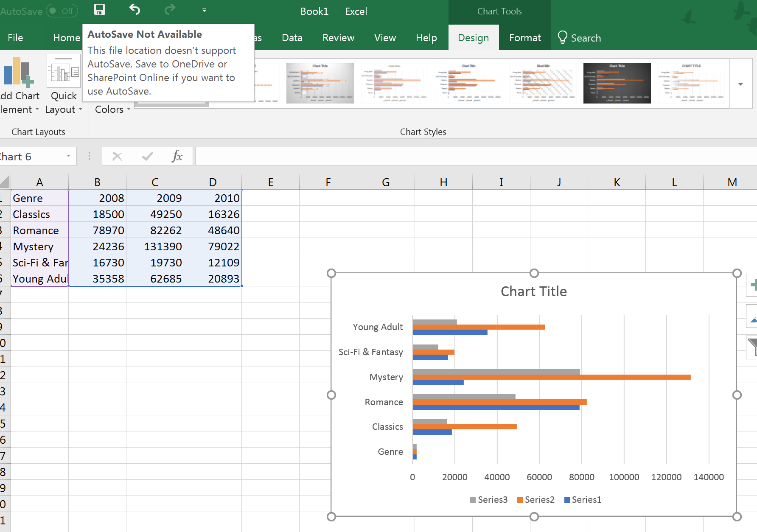Click the Undo arrow icon
The width and height of the screenshot is (757, 532).
click(x=135, y=10)
